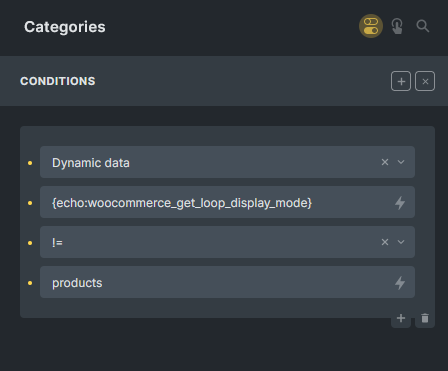Add a new condition set with plus button
This screenshot has height=371, width=448.
tap(401, 81)
